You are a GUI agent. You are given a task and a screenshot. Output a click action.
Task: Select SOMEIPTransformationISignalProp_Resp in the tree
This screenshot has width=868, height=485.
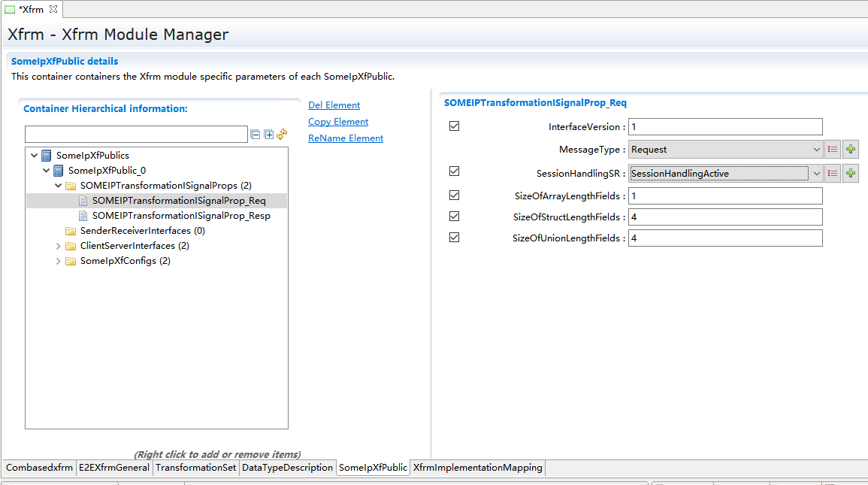pos(180,216)
